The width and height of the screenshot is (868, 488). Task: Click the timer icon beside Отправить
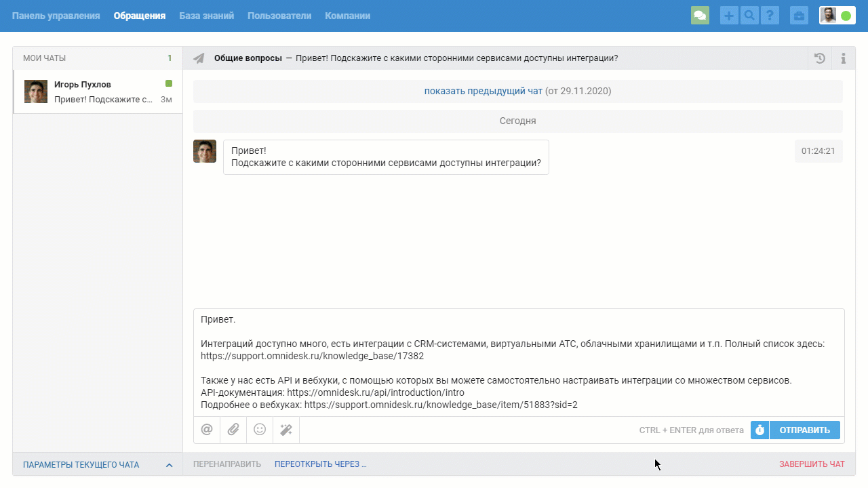coord(759,430)
